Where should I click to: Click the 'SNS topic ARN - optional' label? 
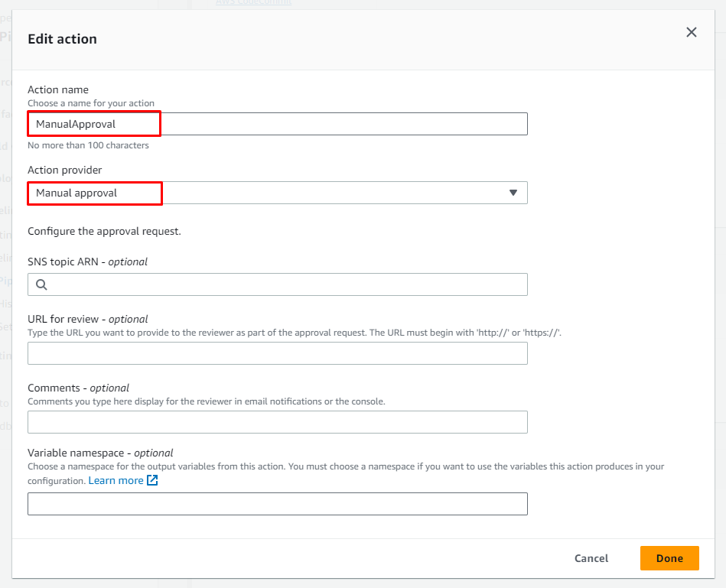point(87,262)
